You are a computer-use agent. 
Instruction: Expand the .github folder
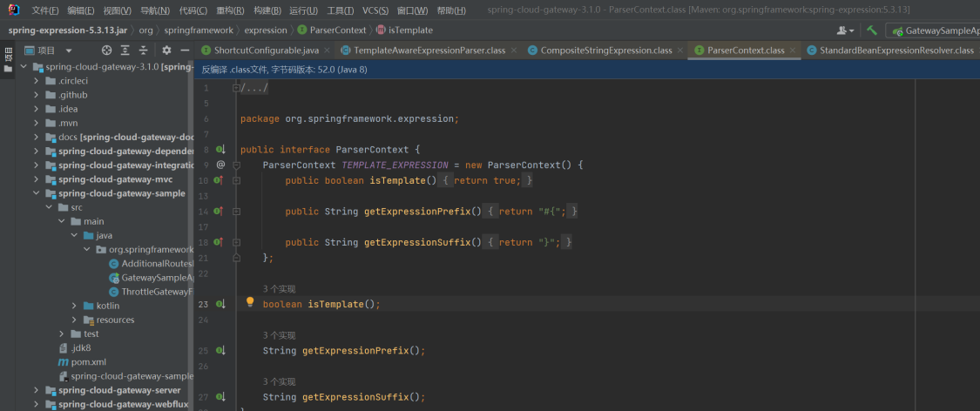(37, 95)
